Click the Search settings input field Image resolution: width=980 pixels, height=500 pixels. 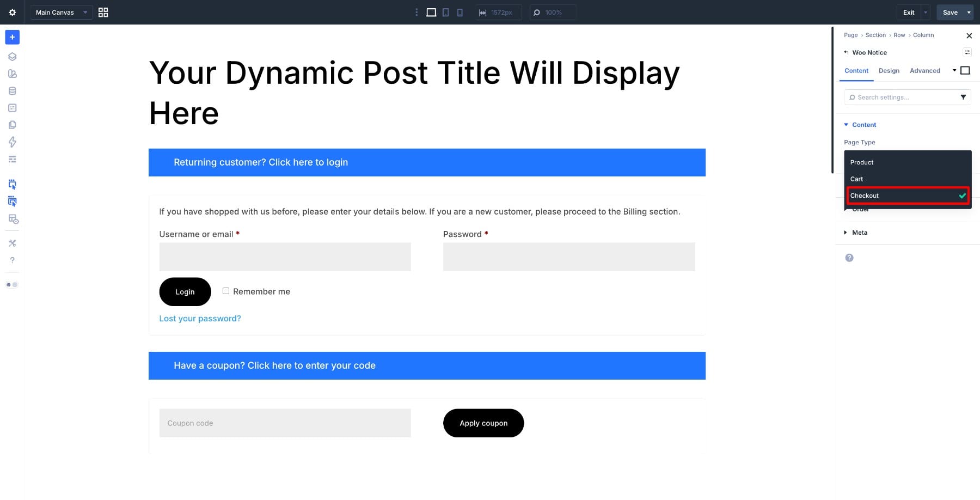click(x=904, y=97)
